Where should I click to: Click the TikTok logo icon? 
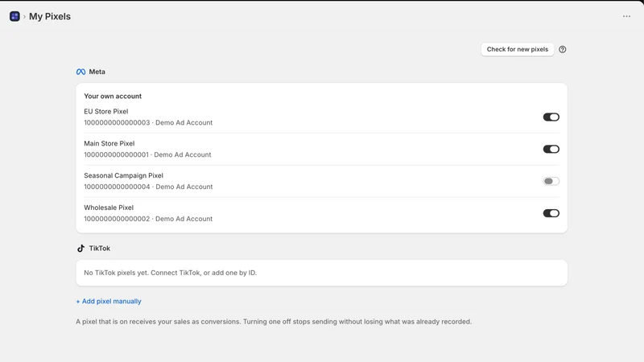point(81,249)
